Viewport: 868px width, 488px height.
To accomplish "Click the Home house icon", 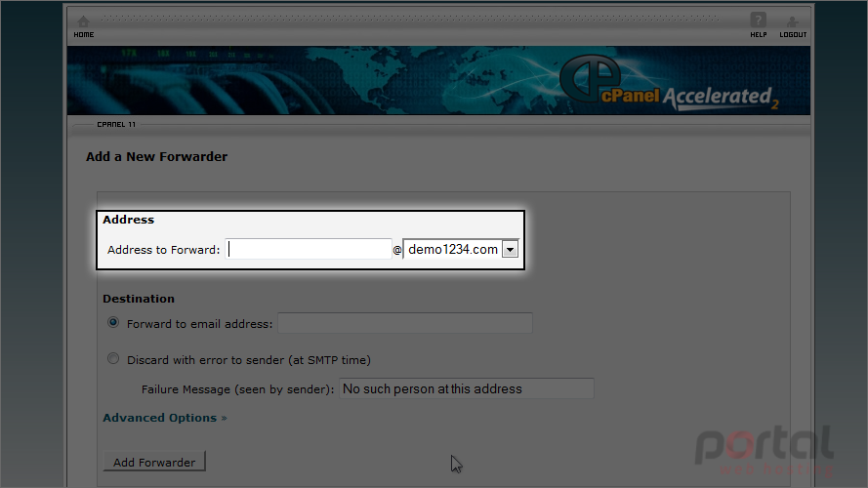I will point(83,21).
